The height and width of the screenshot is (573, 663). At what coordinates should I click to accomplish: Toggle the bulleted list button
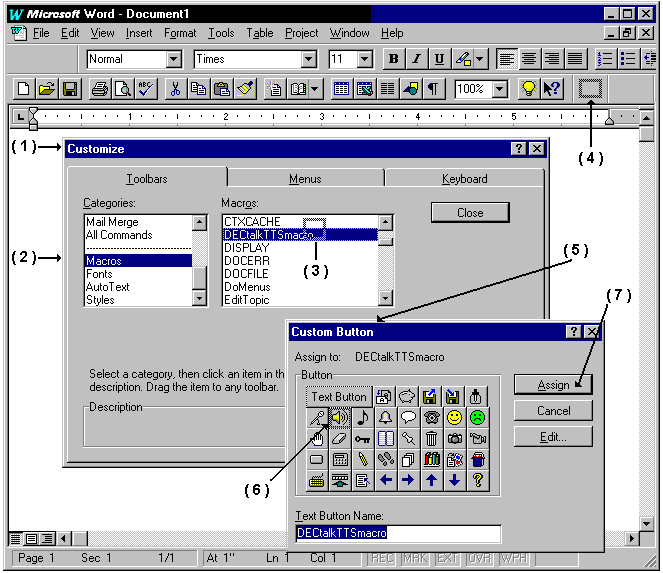click(628, 59)
